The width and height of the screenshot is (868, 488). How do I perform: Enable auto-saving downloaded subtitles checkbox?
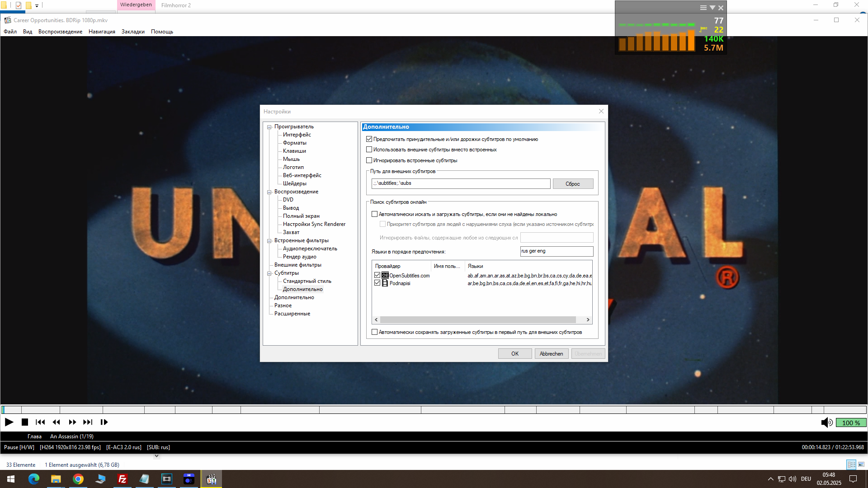point(374,332)
